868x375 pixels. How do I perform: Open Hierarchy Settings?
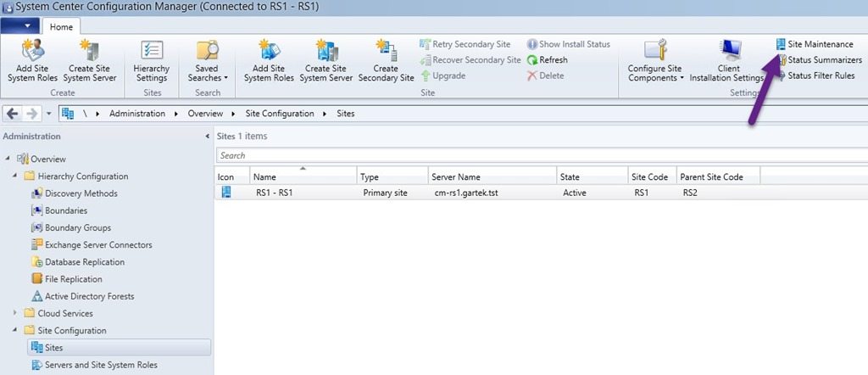tap(152, 61)
